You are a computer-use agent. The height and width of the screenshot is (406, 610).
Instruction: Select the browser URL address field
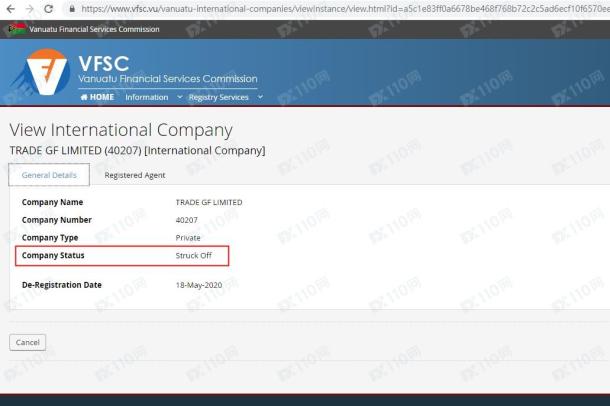click(x=344, y=9)
